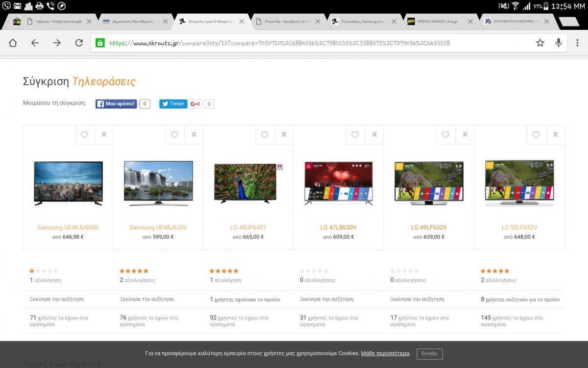588x368 pixels.
Task: Click the five-star rating above 2 αξιολογήσεις of Samsung UE48J6200
Action: 134,271
